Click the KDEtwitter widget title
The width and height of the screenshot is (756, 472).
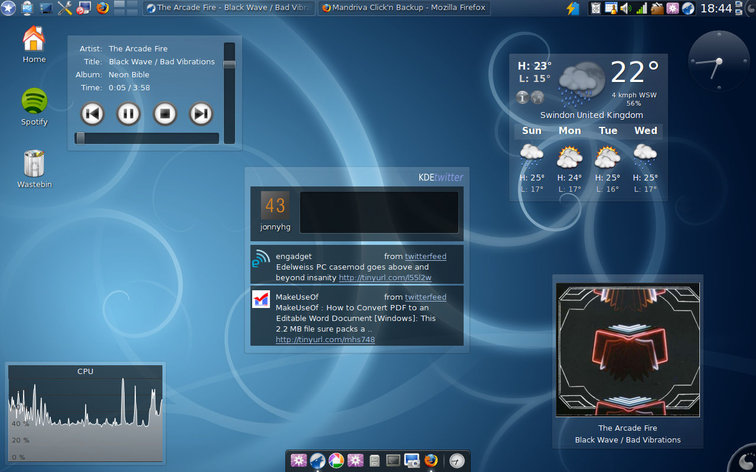(x=441, y=177)
